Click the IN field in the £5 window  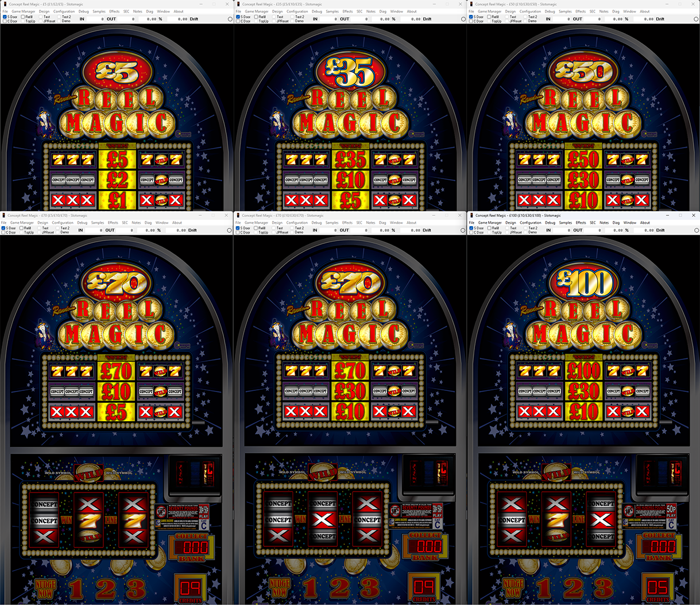[x=95, y=19]
